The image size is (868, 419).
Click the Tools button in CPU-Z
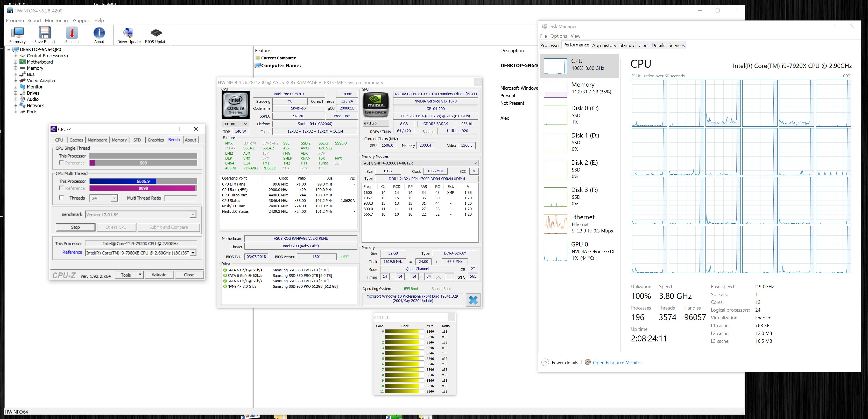[x=126, y=274]
